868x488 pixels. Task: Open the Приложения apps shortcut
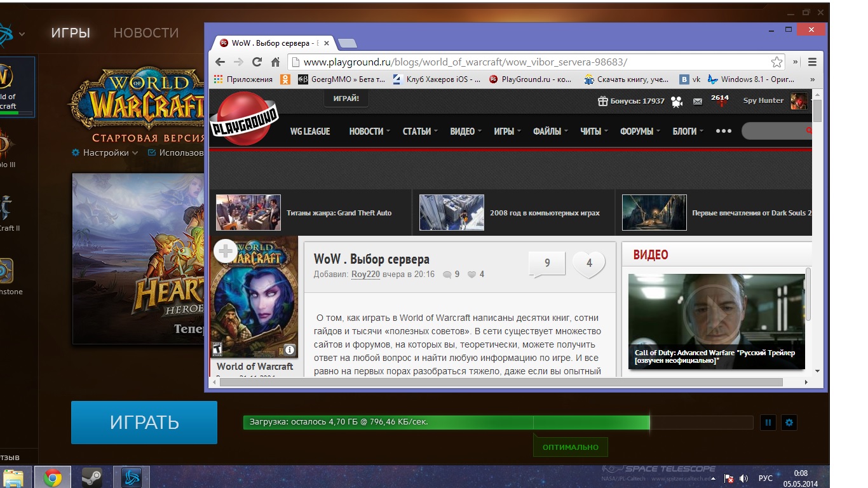[x=243, y=79]
